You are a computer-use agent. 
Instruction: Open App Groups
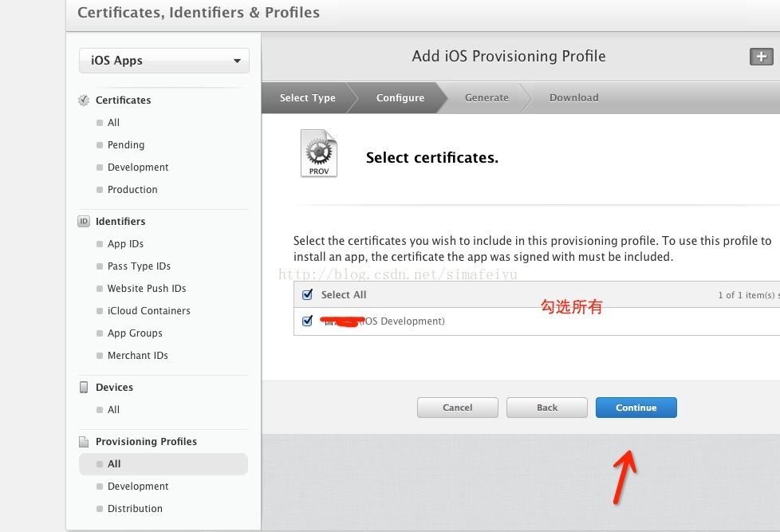point(135,333)
